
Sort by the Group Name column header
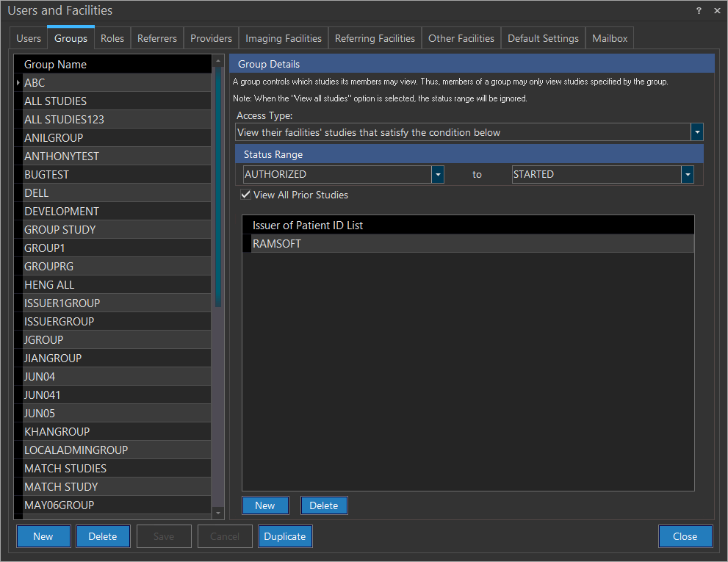click(56, 65)
